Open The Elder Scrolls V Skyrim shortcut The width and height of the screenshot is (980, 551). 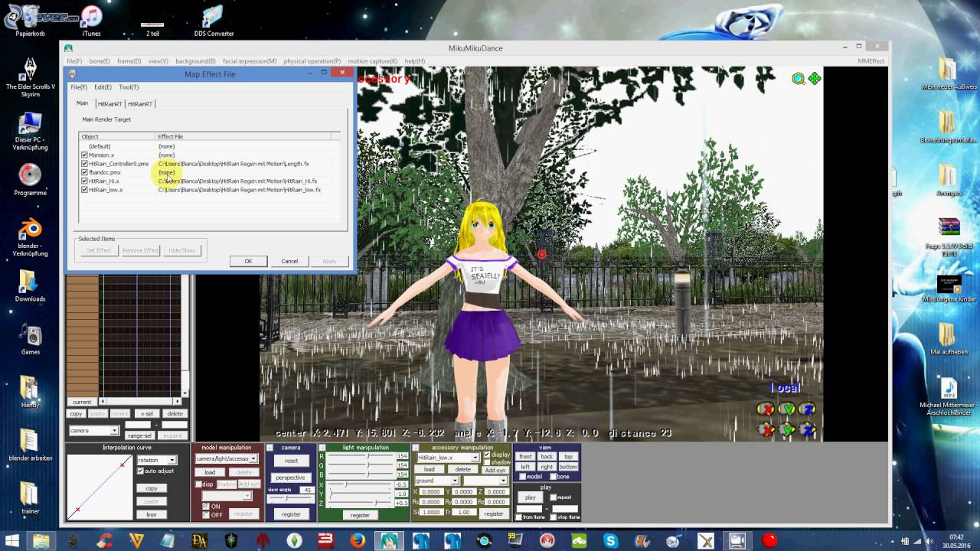pyautogui.click(x=31, y=77)
